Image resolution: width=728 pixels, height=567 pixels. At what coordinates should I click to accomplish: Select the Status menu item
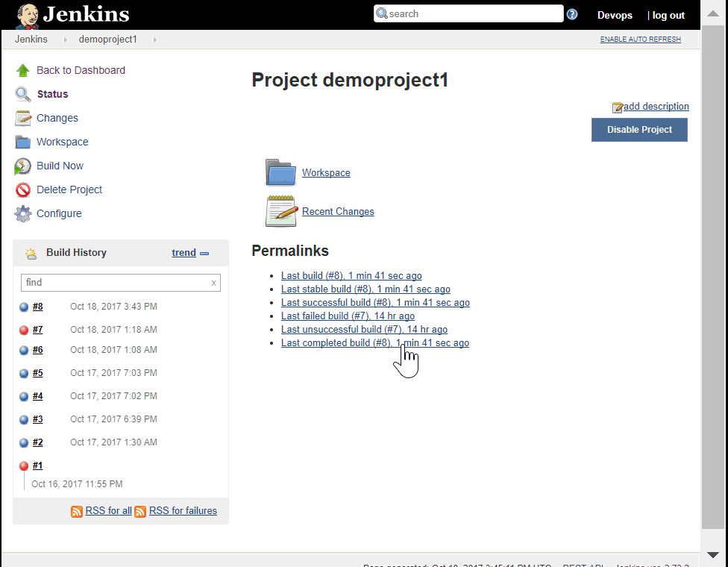52,94
